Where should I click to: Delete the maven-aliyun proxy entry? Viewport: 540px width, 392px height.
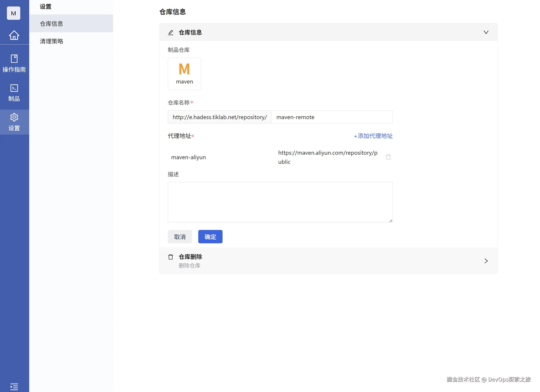point(388,157)
